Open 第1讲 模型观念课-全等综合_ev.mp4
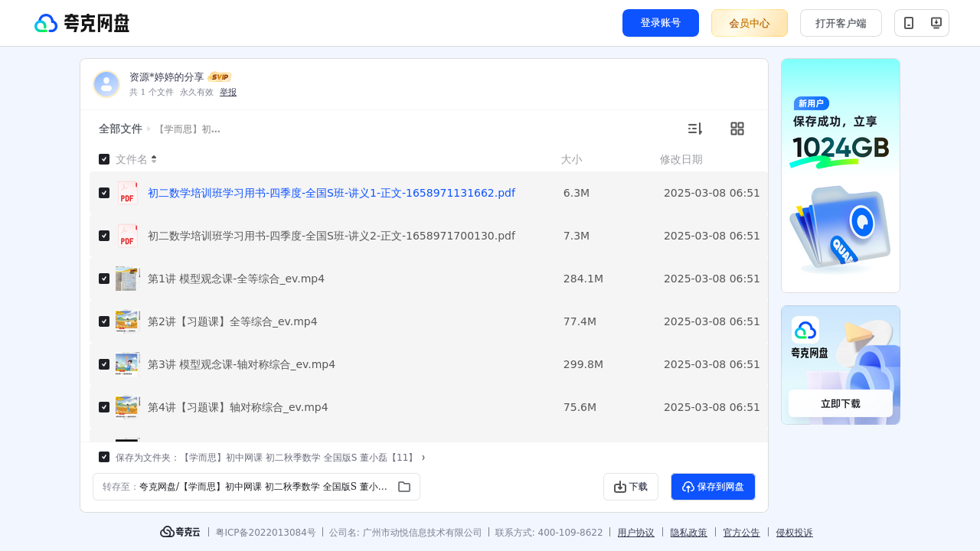 [236, 279]
